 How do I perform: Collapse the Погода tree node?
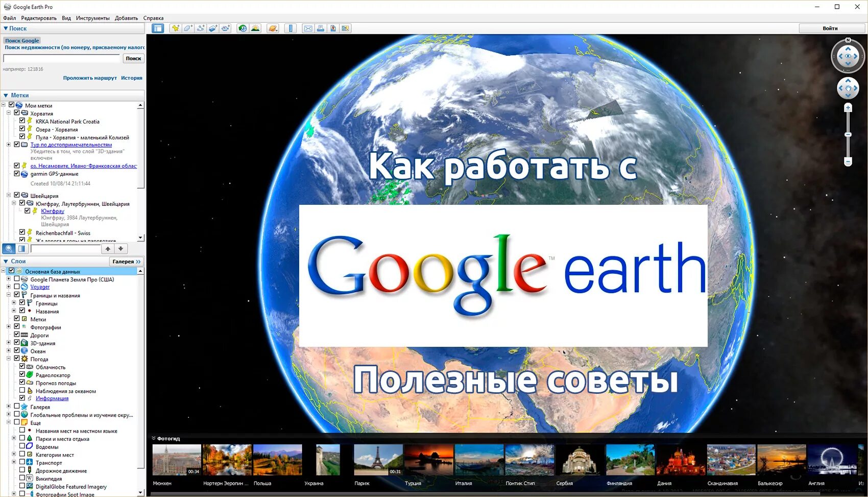pyautogui.click(x=9, y=359)
